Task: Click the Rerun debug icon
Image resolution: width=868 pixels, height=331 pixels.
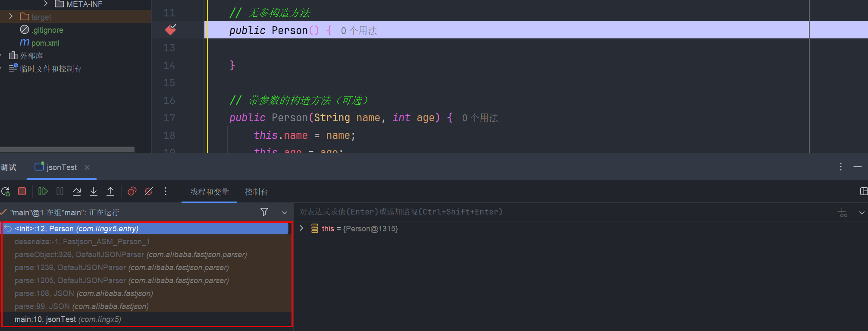Action: click(6, 191)
